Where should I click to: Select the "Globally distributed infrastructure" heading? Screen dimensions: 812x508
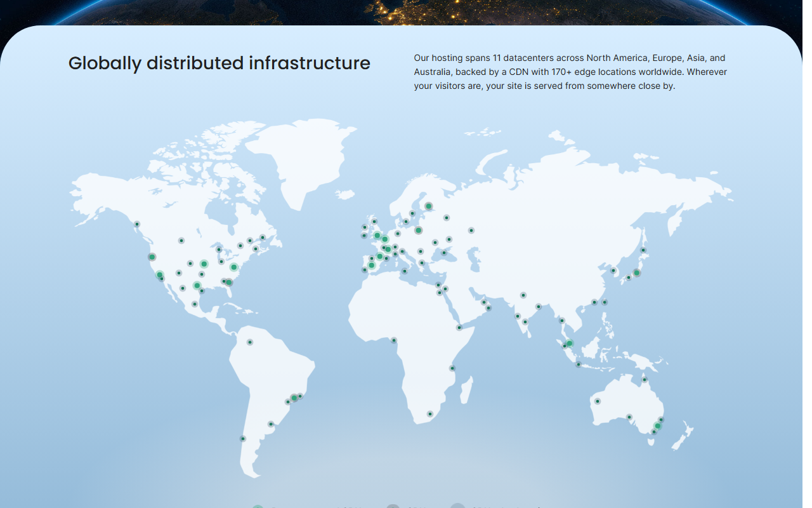coord(219,63)
